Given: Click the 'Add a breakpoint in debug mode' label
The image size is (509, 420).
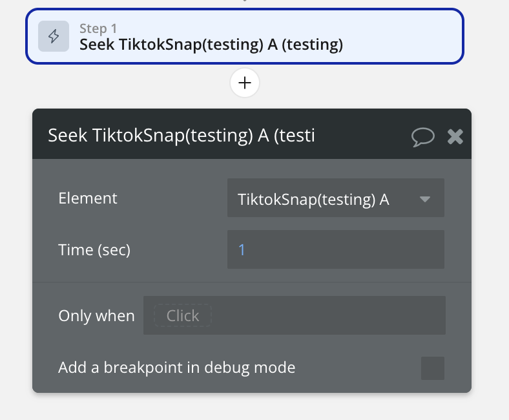Looking at the screenshot, I should point(176,368).
